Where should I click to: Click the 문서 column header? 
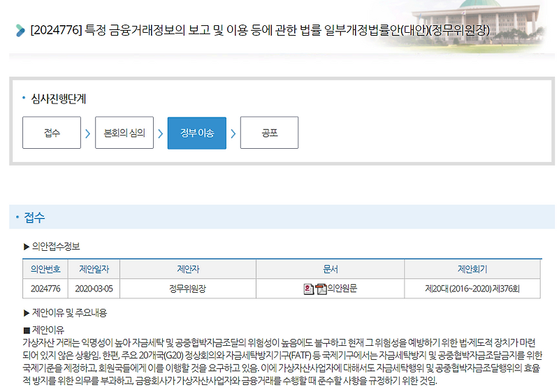330,269
